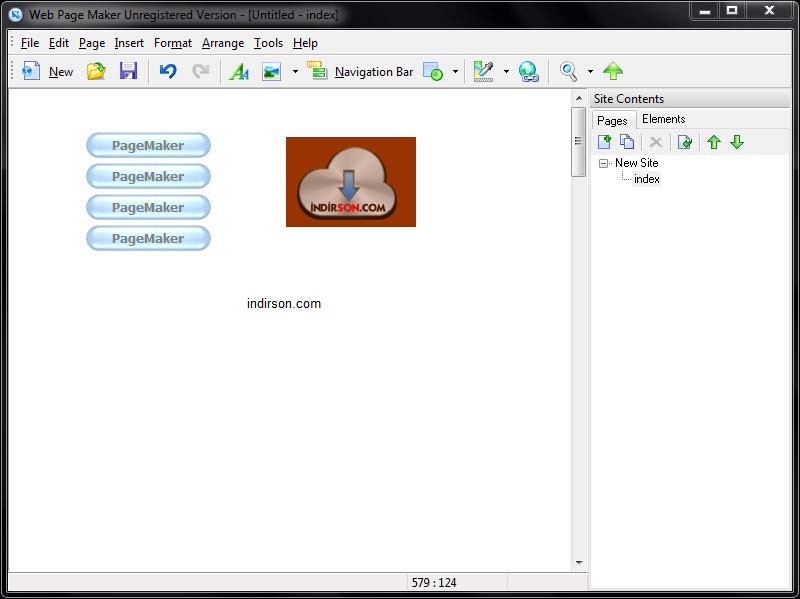Collapse the New Site tree node

coord(603,163)
